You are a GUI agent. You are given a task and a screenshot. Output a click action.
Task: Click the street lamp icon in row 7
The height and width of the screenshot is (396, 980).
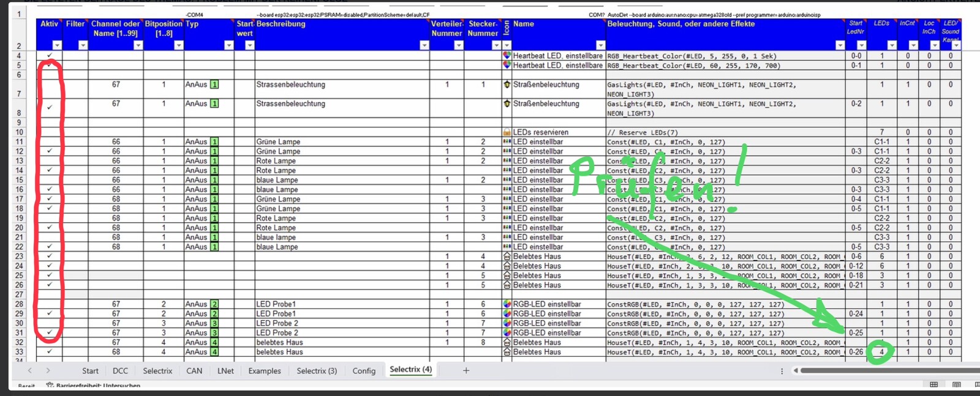click(507, 84)
